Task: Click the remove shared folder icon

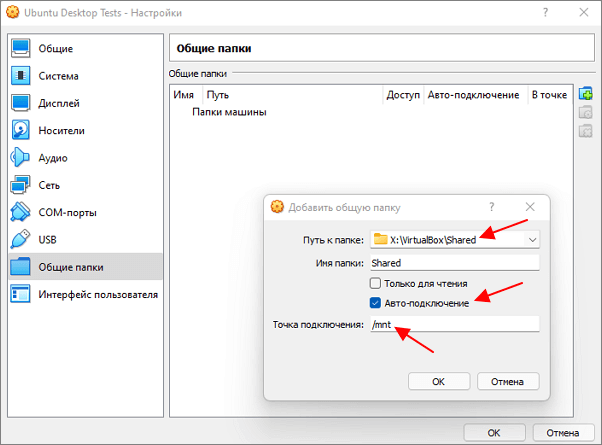Action: (x=585, y=131)
